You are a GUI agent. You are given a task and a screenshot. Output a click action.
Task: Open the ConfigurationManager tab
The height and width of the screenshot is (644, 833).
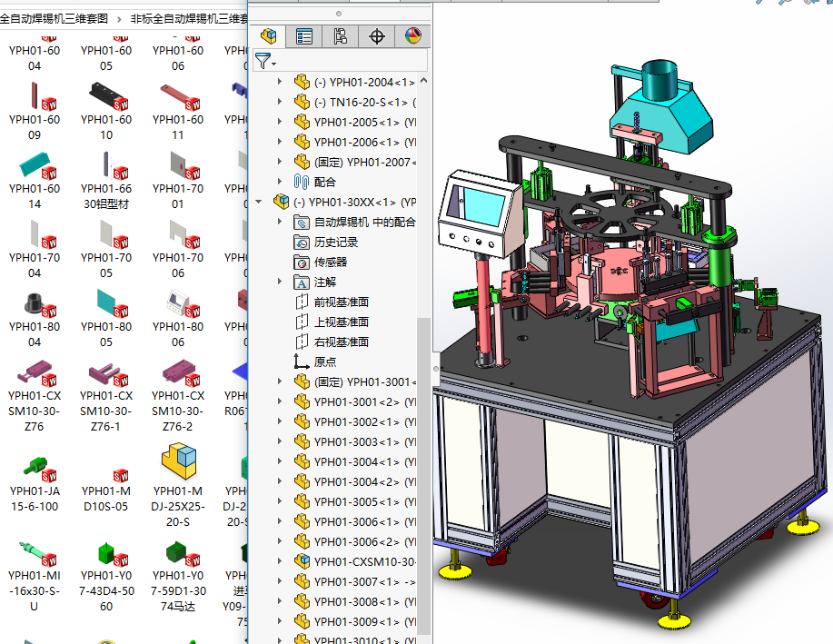[x=341, y=36]
